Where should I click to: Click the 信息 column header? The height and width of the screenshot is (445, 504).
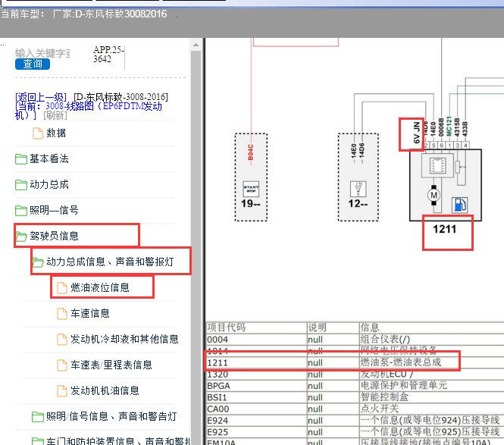click(x=370, y=327)
